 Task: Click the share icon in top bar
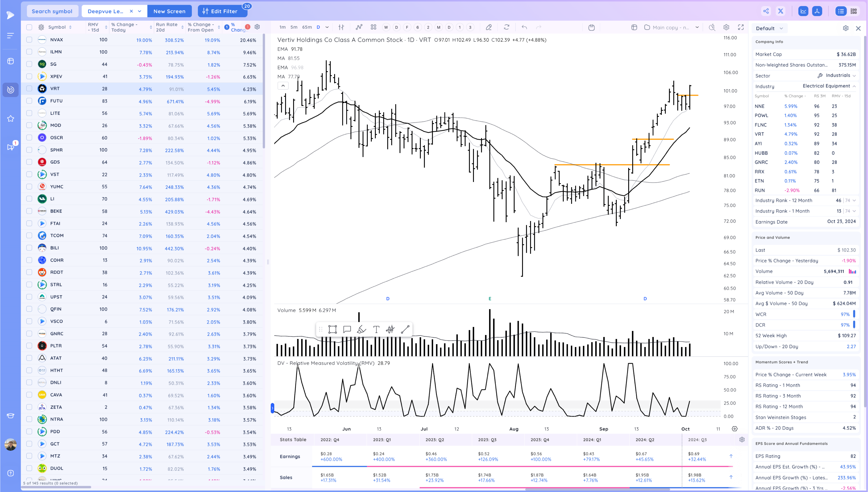click(766, 11)
